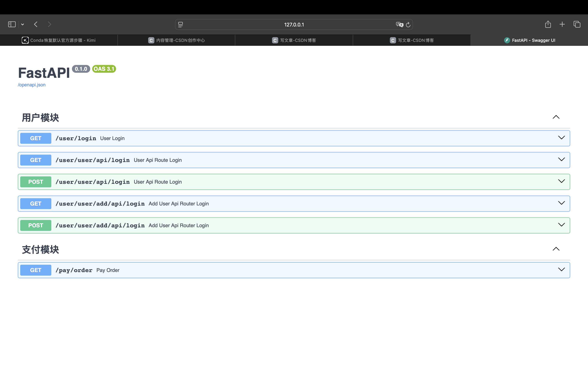The width and height of the screenshot is (588, 382).
Task: Expand the GET /user/login endpoint
Action: click(x=561, y=138)
